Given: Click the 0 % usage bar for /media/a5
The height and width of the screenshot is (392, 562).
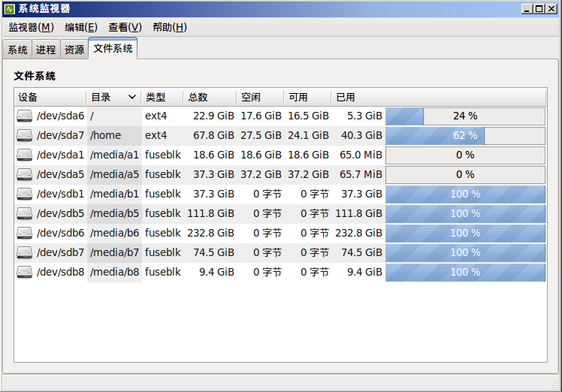Looking at the screenshot, I should click(465, 174).
